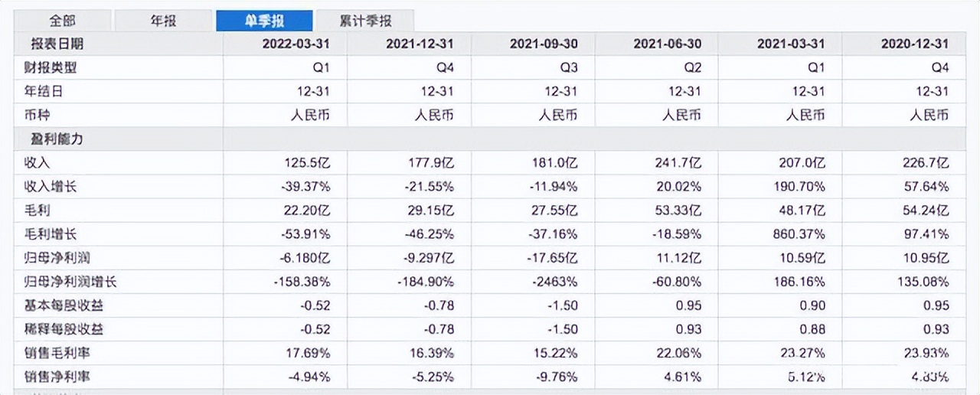Switch to the 全部 tab
The height and width of the screenshot is (395, 980).
(63, 21)
